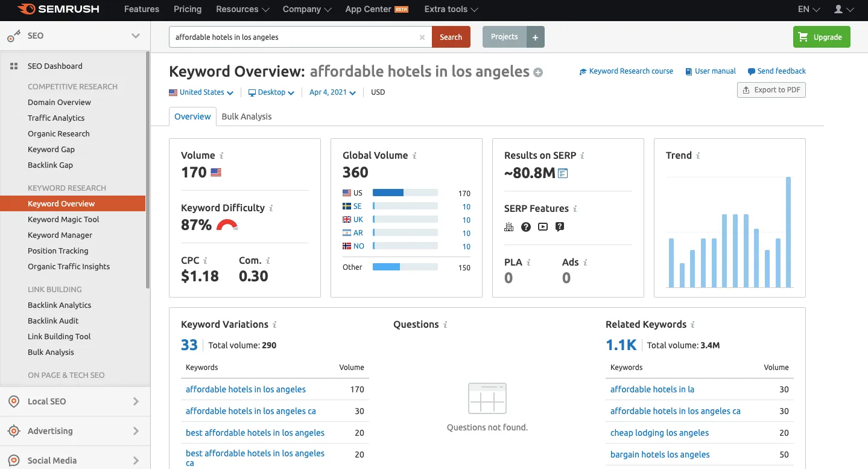Click the Export to PDF button
This screenshot has height=469, width=868.
coord(771,90)
